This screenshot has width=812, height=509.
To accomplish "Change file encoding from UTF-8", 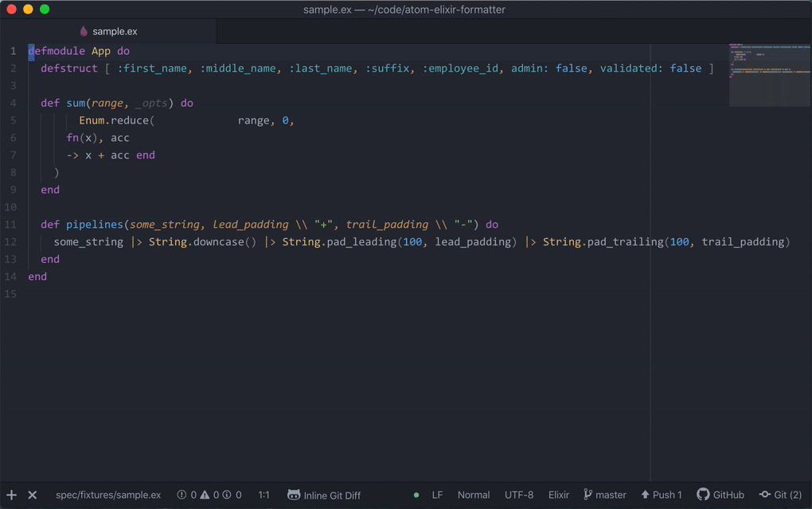I will tap(519, 495).
